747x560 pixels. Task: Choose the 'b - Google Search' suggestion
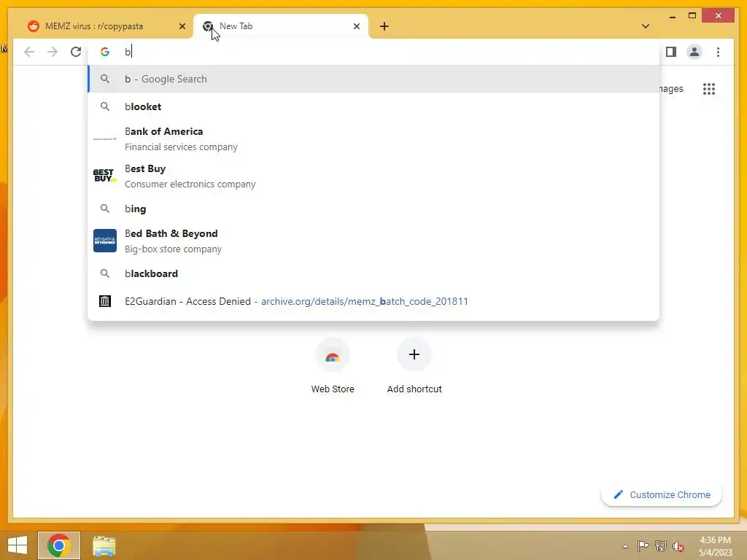[374, 79]
